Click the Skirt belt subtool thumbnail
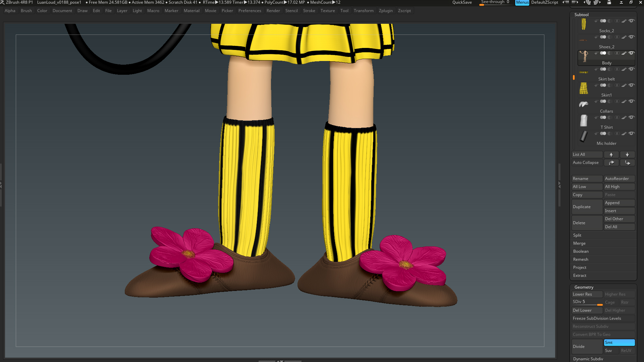Viewport: 644px width, 362px height. 584,72
